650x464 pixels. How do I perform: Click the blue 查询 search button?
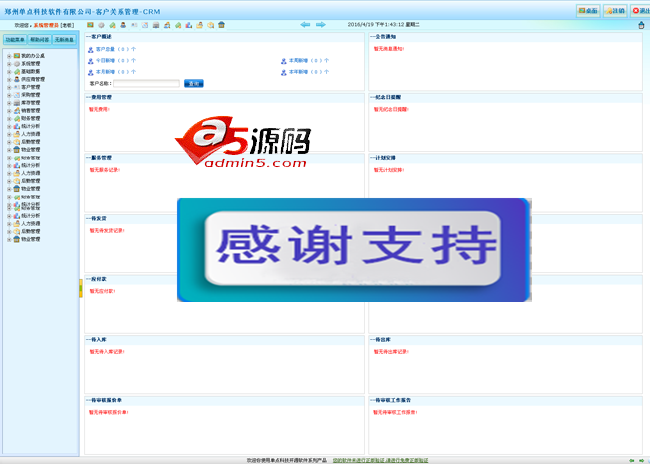194,84
